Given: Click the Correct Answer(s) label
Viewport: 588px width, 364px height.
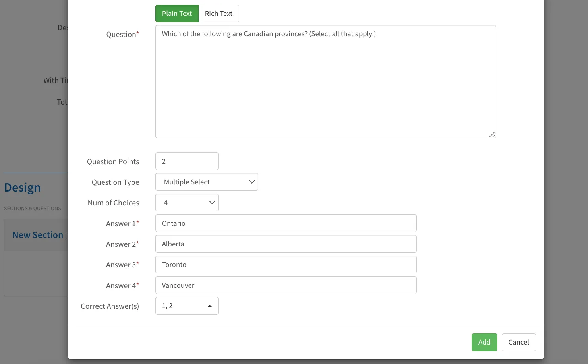Looking at the screenshot, I should (x=110, y=306).
